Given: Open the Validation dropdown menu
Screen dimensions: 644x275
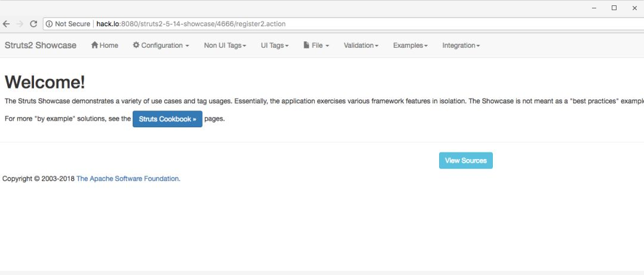Looking at the screenshot, I should (361, 45).
